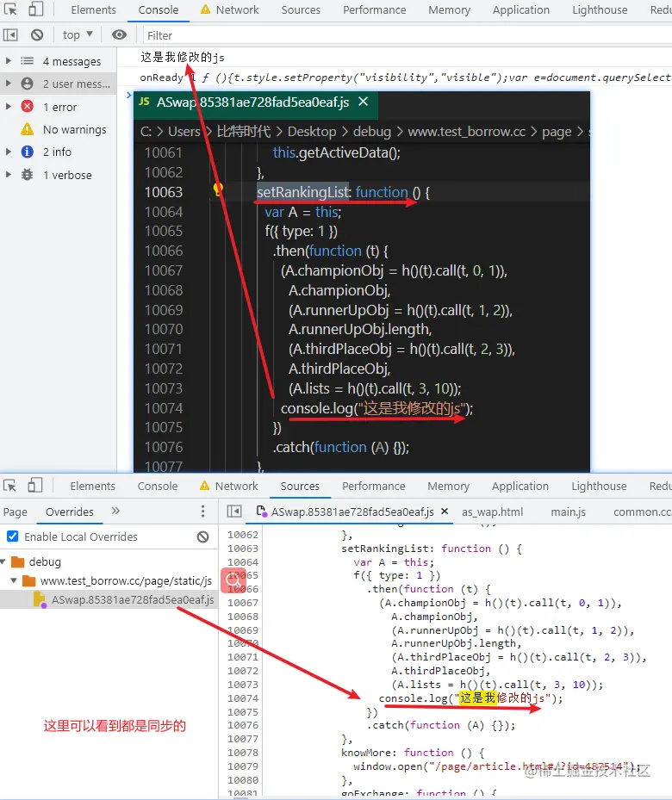Collapse the debug folder

coord(3,561)
